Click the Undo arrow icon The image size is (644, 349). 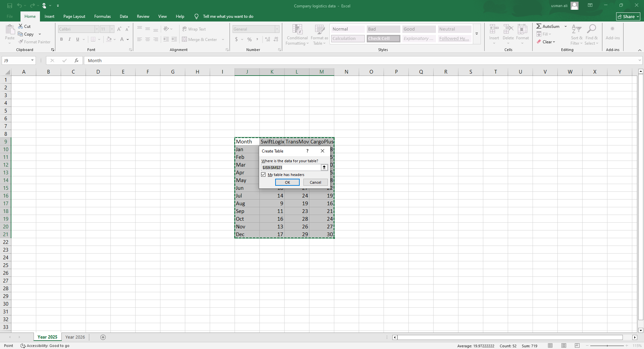(19, 6)
